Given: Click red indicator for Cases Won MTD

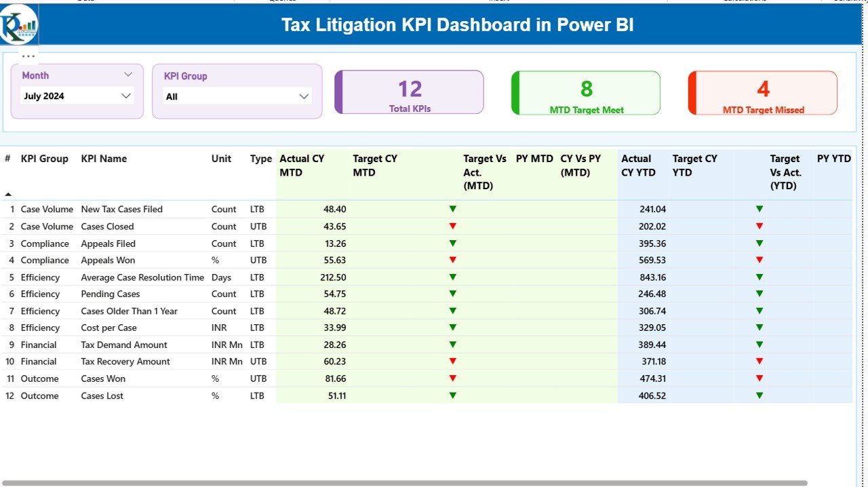Looking at the screenshot, I should (x=452, y=378).
